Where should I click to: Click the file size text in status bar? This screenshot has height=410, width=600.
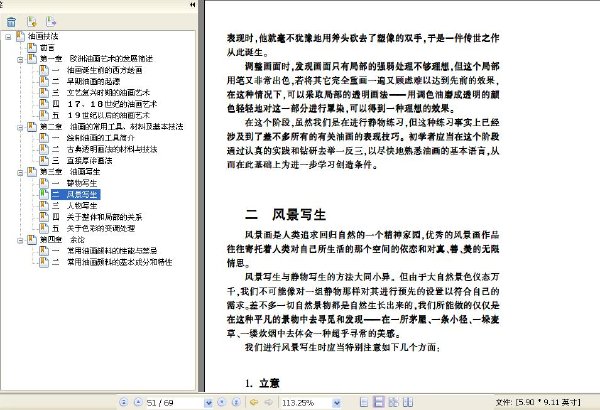click(538, 402)
